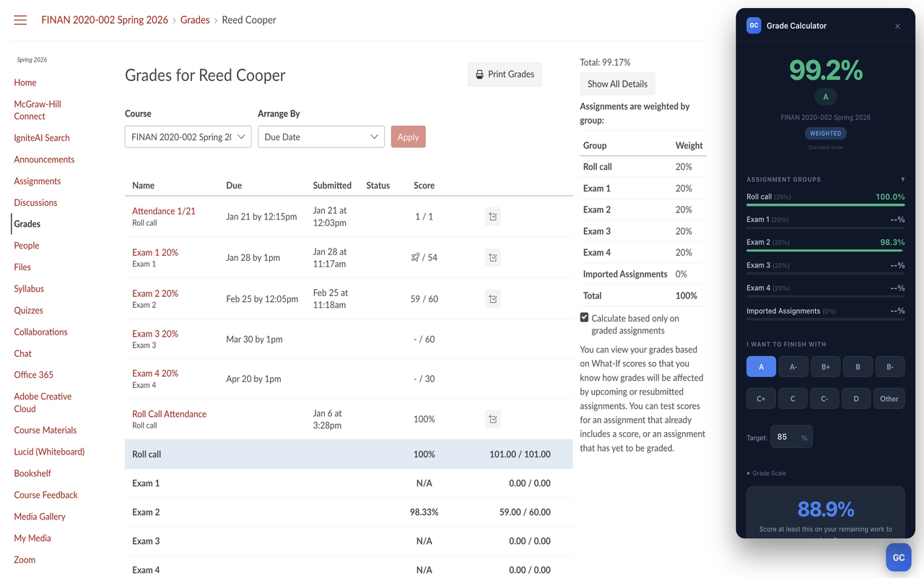The width and height of the screenshot is (924, 578).
Task: Open McGraw-Hill Connect link
Action: tap(38, 110)
